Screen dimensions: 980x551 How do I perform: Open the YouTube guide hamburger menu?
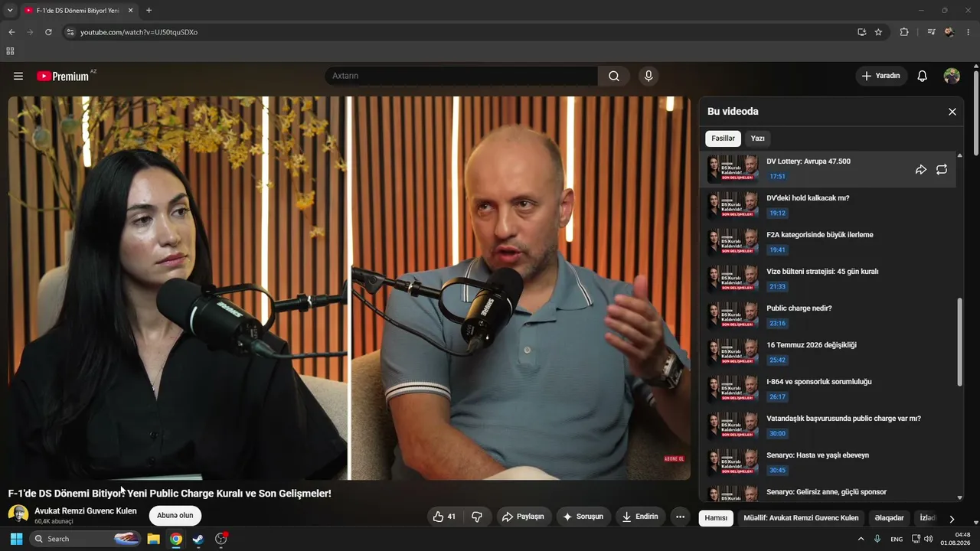coord(18,76)
